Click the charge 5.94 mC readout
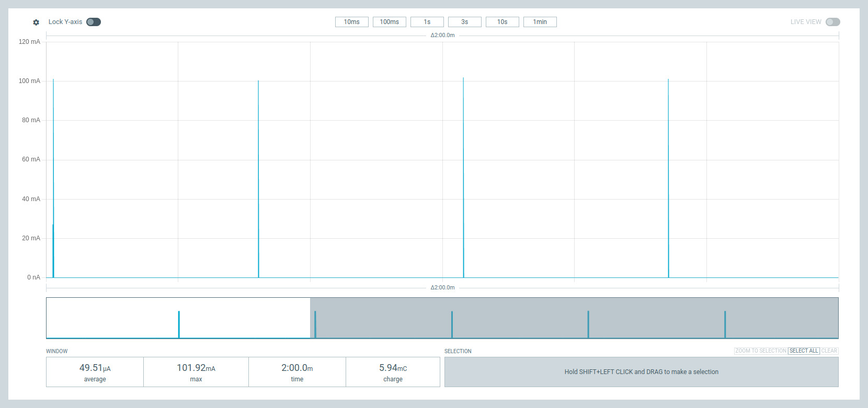 coord(393,372)
